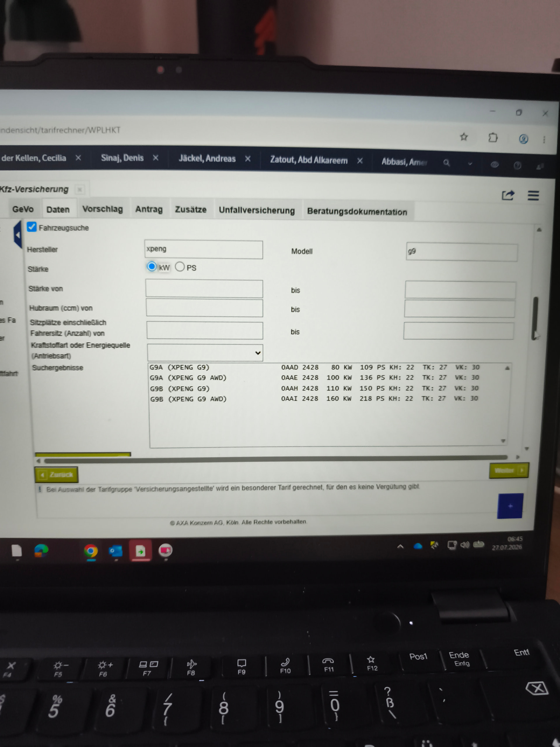
Task: Click the results list scroll-up arrow
Action: [507, 368]
